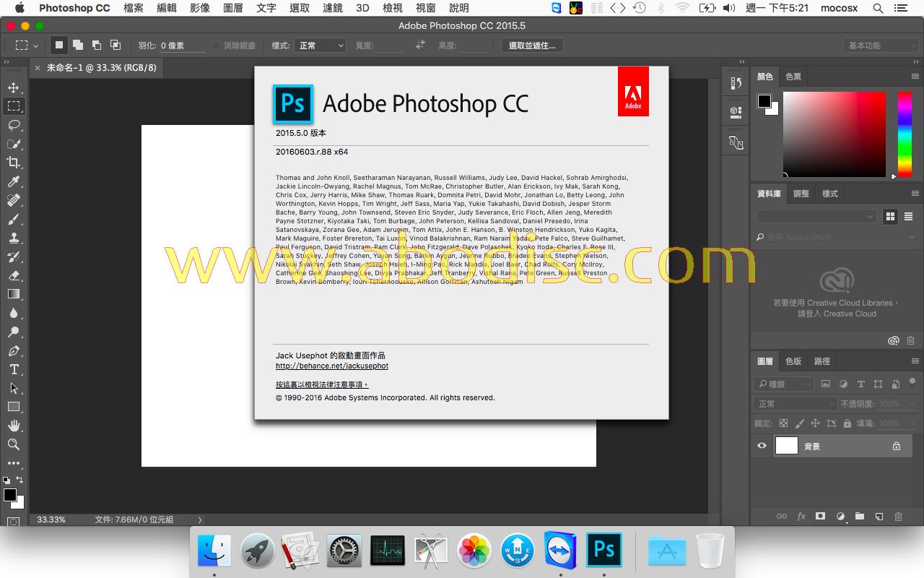The height and width of the screenshot is (578, 924).
Task: Pick a color in the color field
Action: 834,134
